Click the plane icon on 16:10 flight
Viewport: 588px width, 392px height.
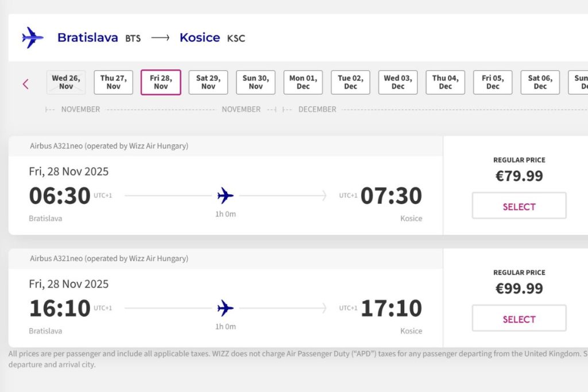pos(226,309)
